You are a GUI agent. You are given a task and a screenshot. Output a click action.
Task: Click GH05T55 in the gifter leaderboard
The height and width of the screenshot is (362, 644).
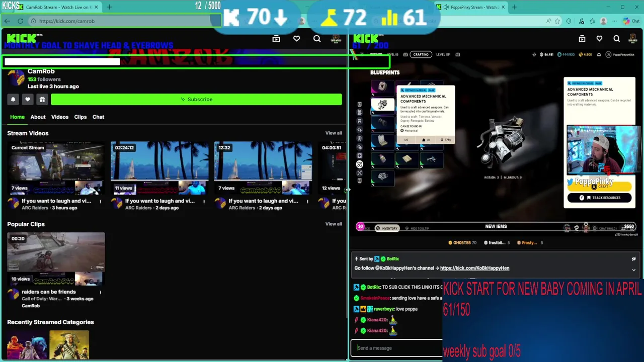462,243
